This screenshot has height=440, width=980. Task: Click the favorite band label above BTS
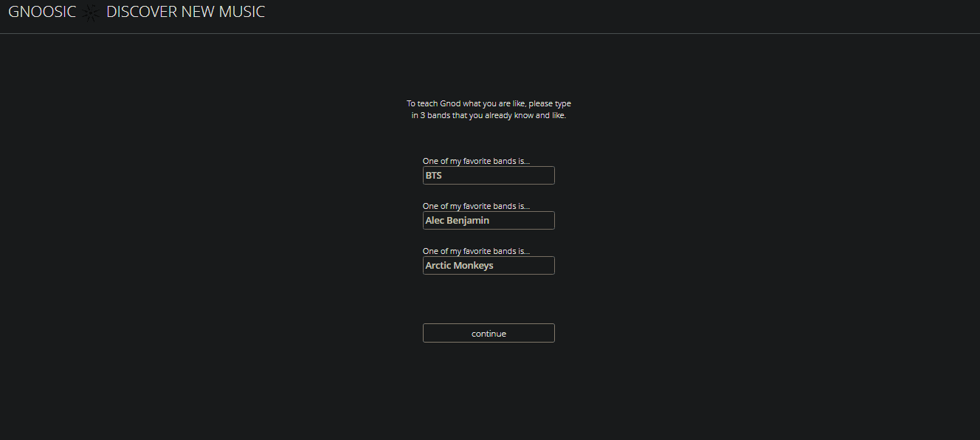pyautogui.click(x=476, y=161)
